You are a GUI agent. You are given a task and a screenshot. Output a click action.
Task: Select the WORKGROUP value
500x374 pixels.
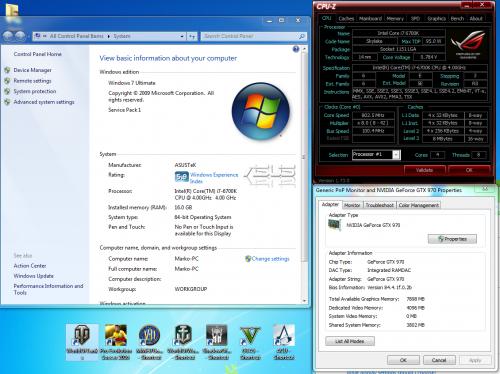(191, 289)
